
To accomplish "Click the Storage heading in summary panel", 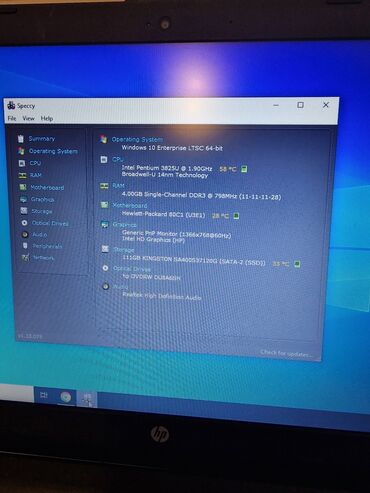I will pyautogui.click(x=123, y=249).
